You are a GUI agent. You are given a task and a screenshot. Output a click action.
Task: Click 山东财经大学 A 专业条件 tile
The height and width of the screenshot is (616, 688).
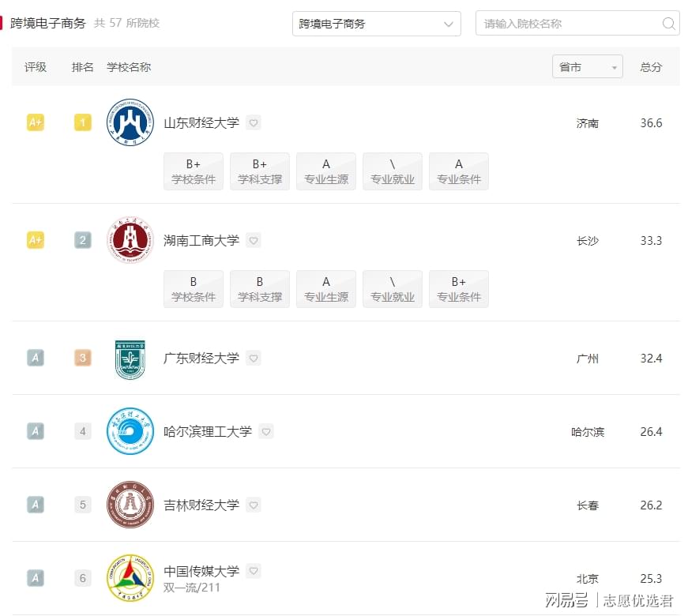click(459, 171)
